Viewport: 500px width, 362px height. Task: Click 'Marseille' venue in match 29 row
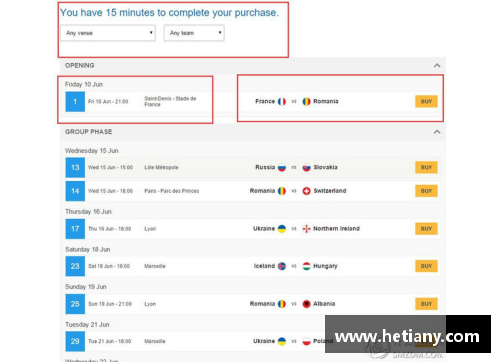pos(155,341)
